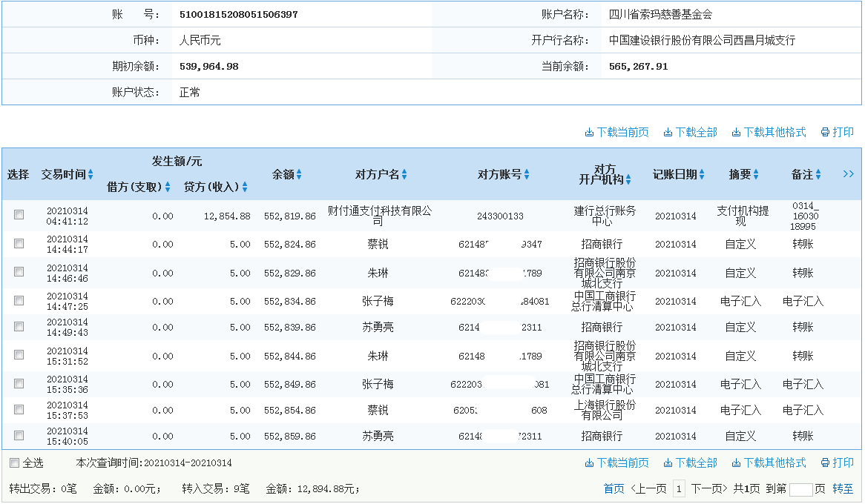This screenshot has height=504, width=865.
Task: Sort by 对方户名 column arrows
Action: [x=404, y=175]
